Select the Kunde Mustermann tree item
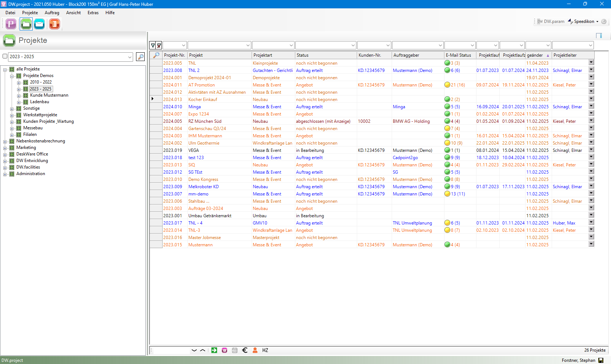Viewport: 611px width, 364px height. (x=49, y=95)
